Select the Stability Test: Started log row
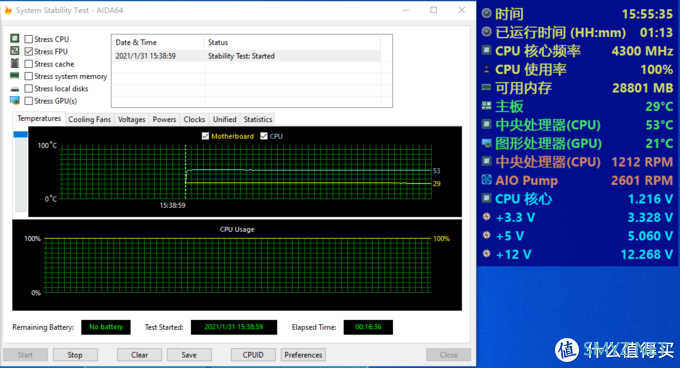The width and height of the screenshot is (680, 368). (x=246, y=56)
